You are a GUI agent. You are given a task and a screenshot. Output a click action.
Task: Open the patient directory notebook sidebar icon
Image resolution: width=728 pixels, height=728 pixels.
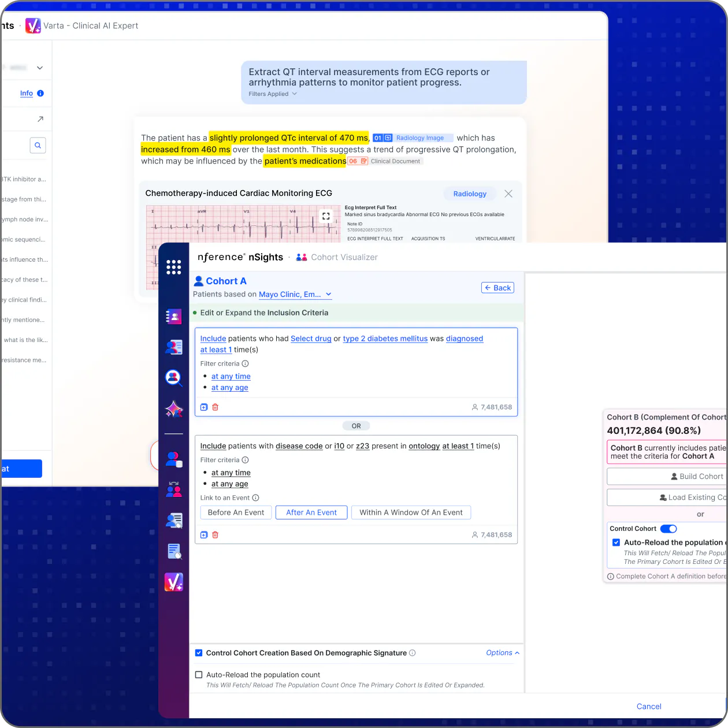tap(173, 317)
